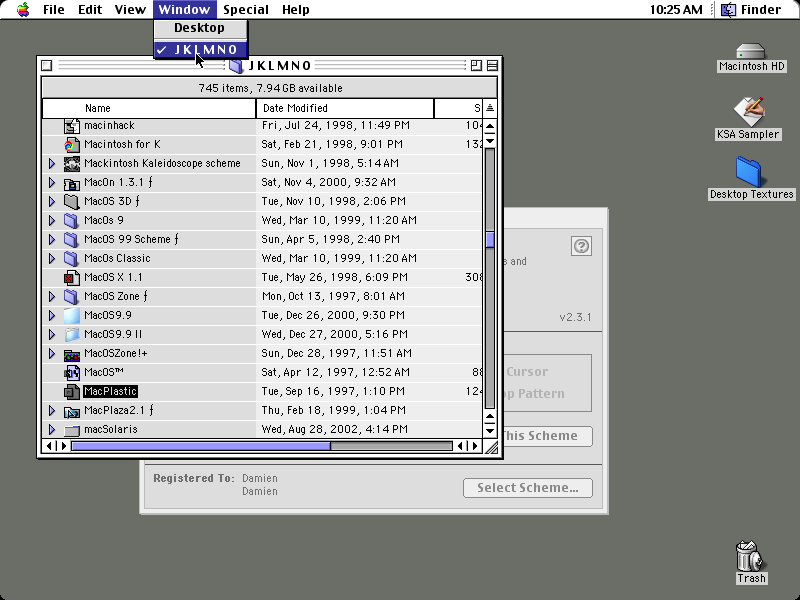Click the MacOS™ file icon

(x=72, y=372)
